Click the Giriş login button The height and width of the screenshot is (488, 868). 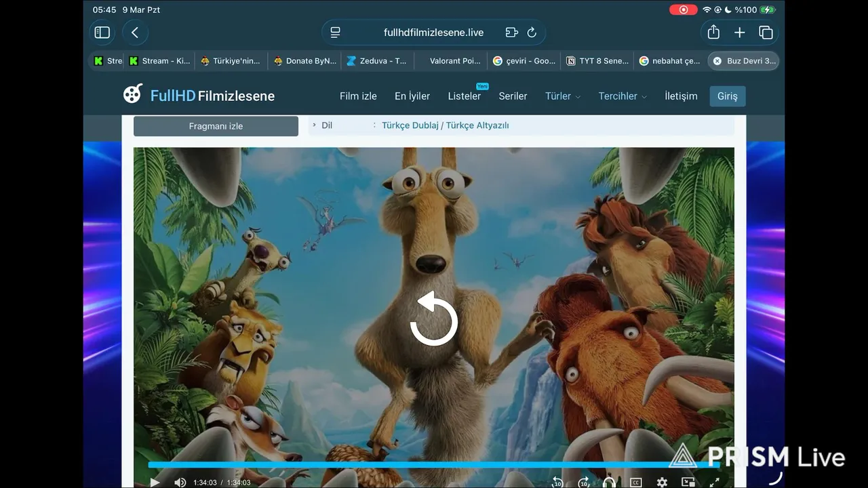[728, 96]
